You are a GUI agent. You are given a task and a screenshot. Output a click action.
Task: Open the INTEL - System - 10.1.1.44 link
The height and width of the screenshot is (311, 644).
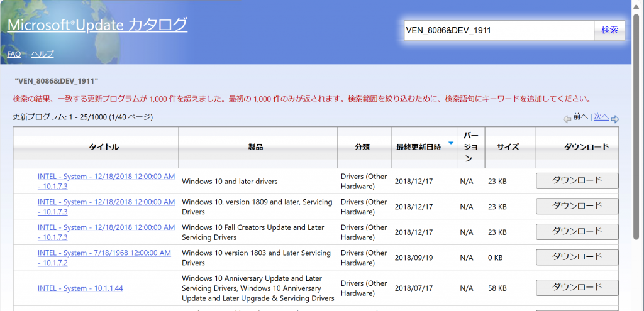[80, 288]
